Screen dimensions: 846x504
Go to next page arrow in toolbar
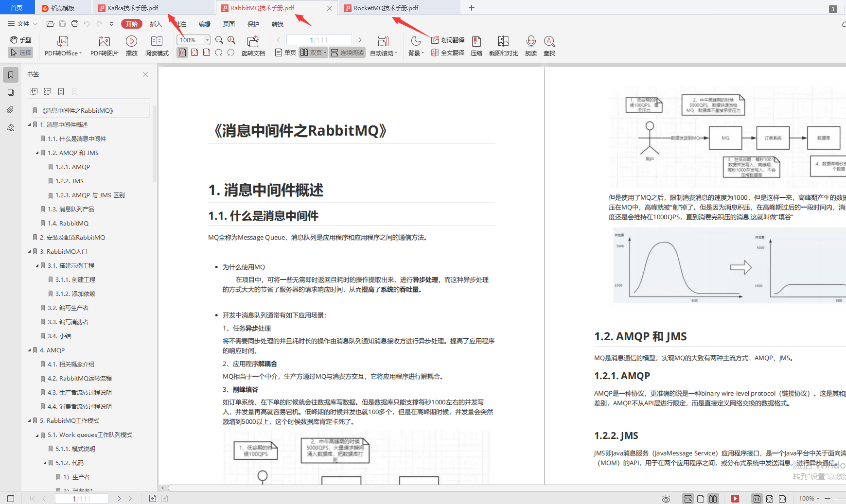tap(360, 40)
